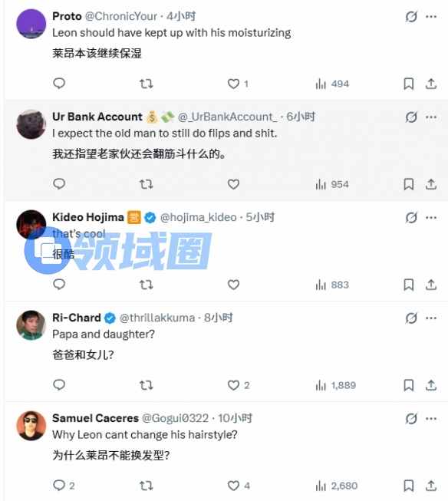Click Grok icon on Kideo Hojima's tweet
The image size is (448, 501).
click(411, 218)
